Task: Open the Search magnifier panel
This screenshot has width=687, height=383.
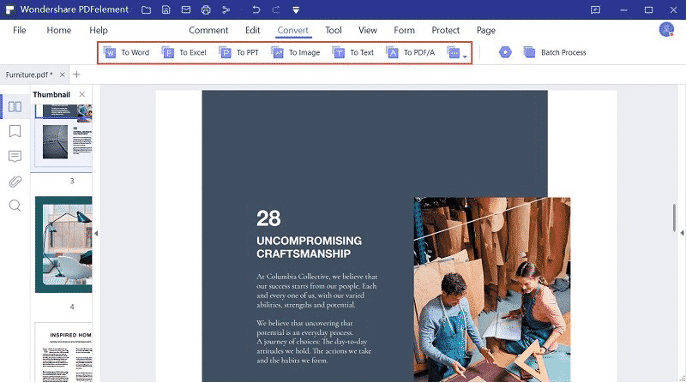Action: [15, 206]
